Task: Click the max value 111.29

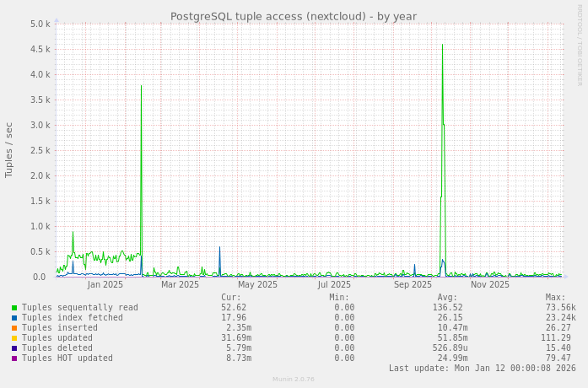Action: coord(556,337)
